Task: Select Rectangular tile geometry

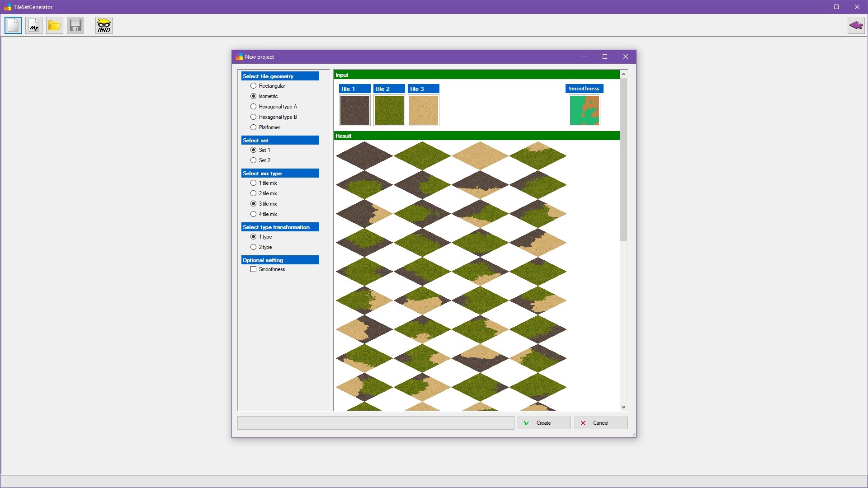Action: [x=254, y=86]
